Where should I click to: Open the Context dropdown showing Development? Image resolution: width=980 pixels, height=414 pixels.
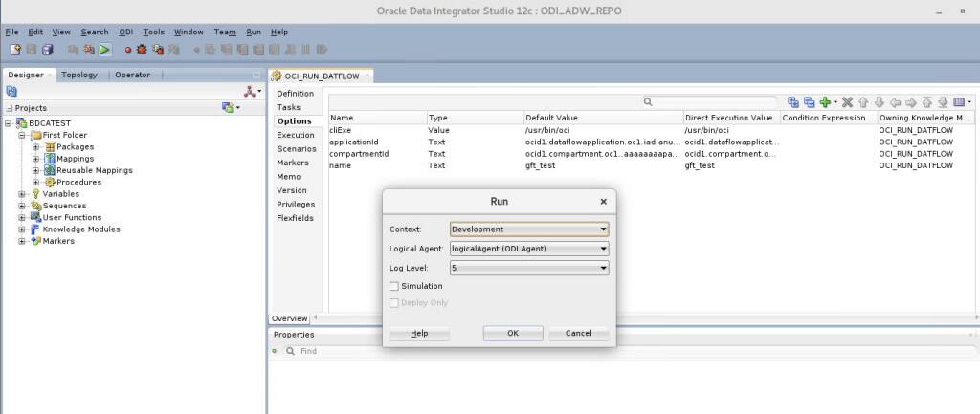point(528,229)
